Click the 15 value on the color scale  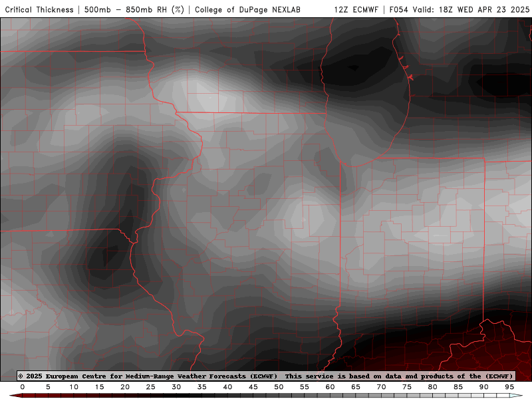click(x=99, y=387)
